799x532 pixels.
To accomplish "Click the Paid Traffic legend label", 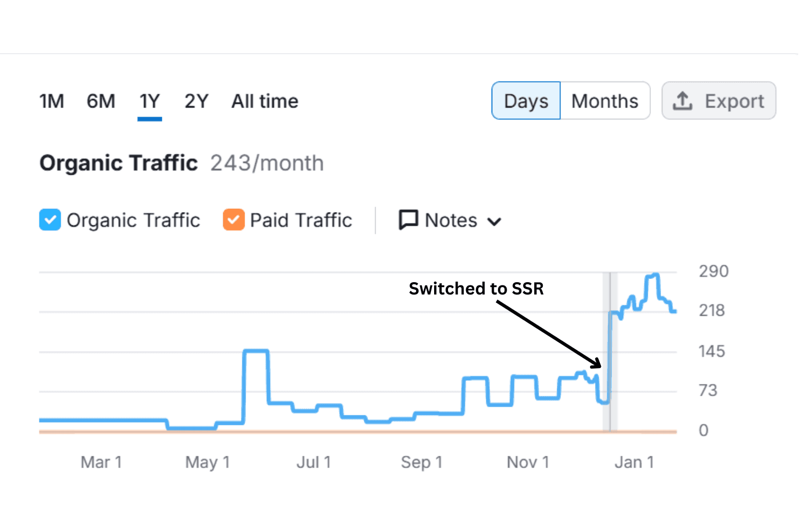I will [x=301, y=220].
